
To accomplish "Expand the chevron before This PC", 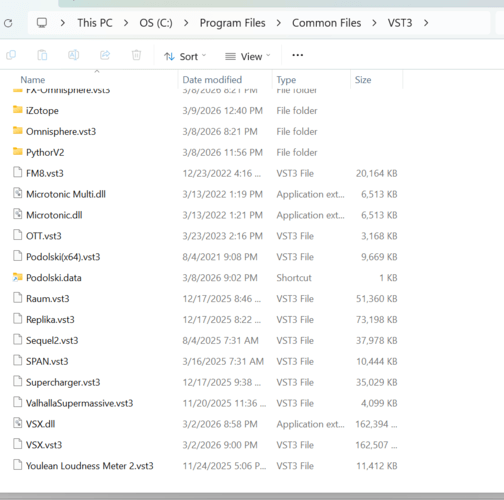I will click(62, 23).
